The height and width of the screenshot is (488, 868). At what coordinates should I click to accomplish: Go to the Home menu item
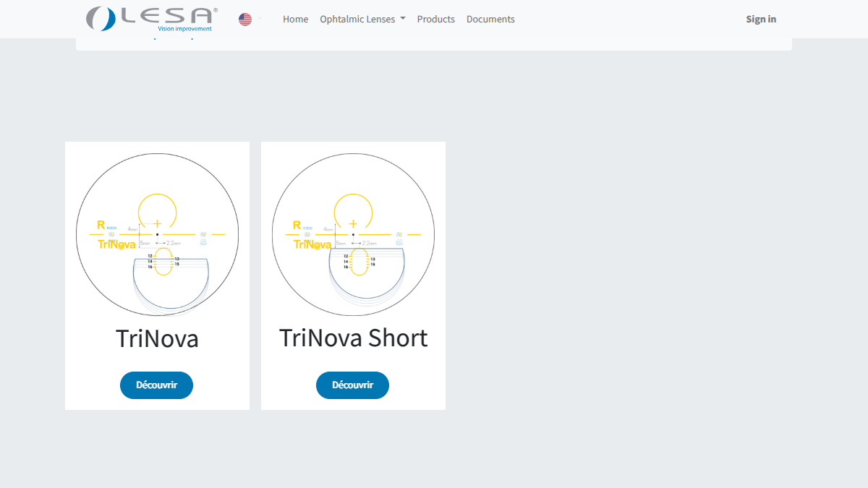295,20
